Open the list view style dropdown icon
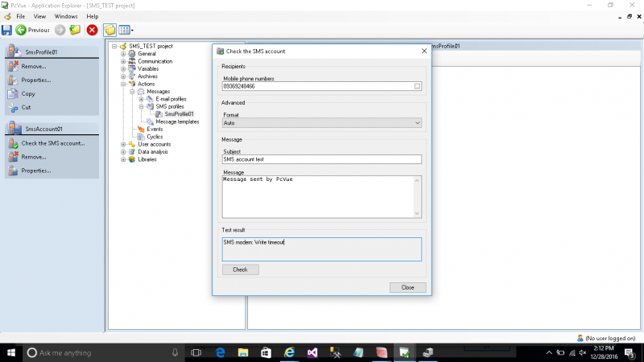 tap(126, 30)
